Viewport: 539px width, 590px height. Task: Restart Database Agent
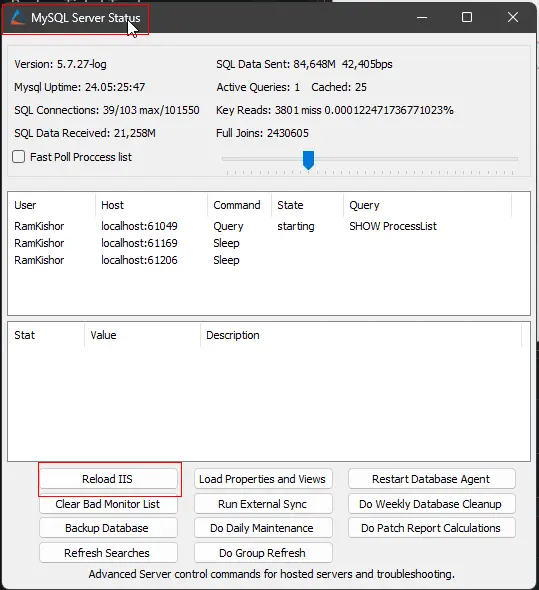(432, 479)
